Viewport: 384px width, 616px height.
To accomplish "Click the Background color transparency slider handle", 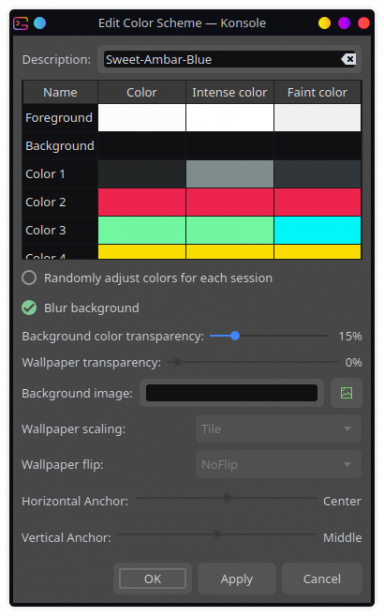I will tap(235, 336).
